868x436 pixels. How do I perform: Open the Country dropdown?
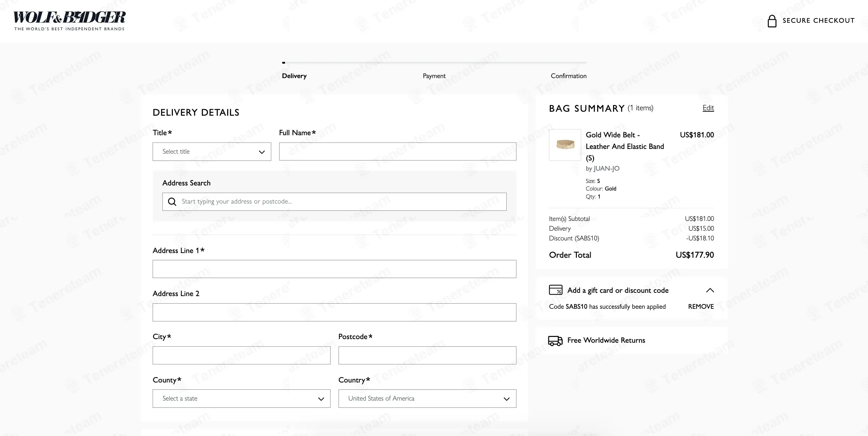point(427,399)
